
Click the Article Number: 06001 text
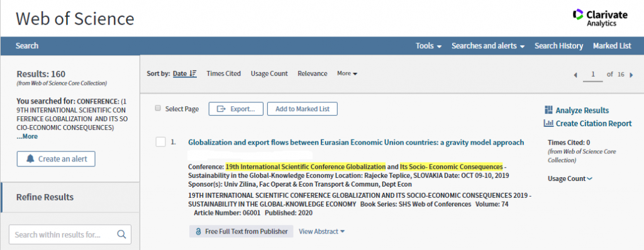[228, 213]
